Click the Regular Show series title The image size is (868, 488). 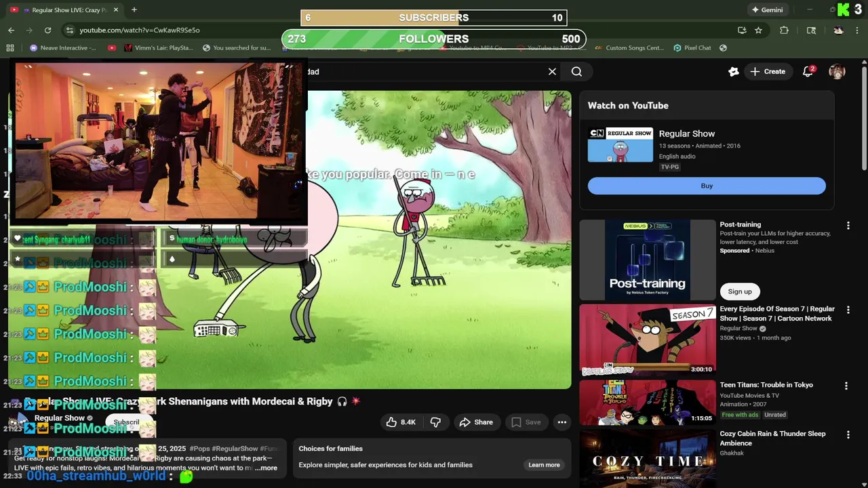[x=686, y=134]
